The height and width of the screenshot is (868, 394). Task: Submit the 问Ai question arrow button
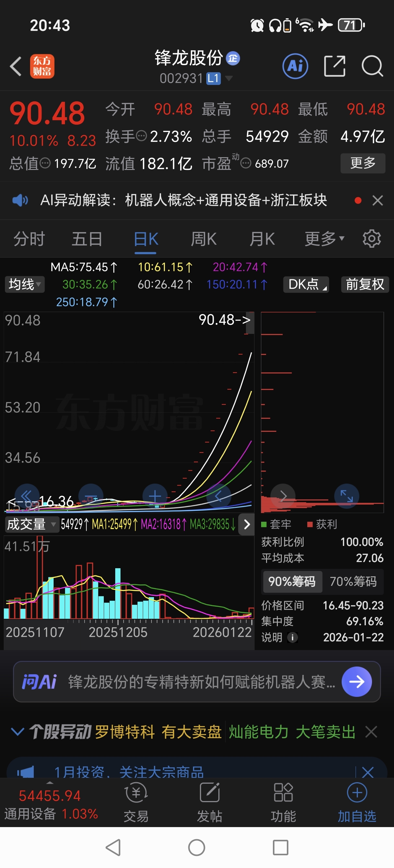[x=357, y=682]
